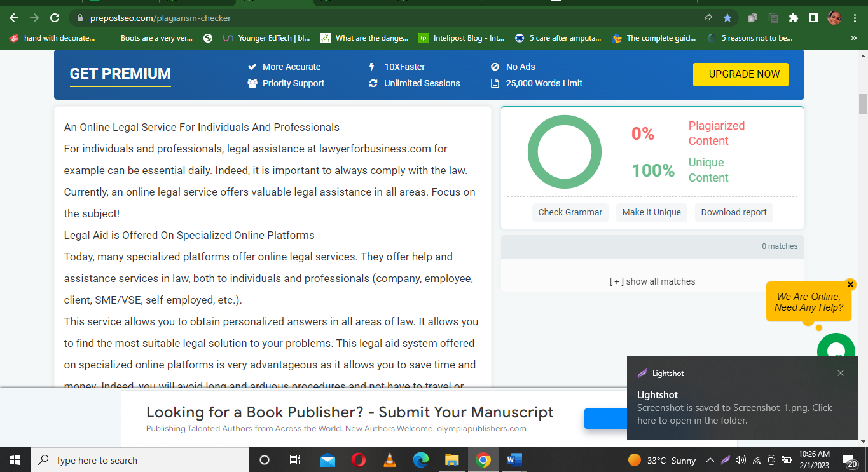Launch Opera browser from the taskbar
This screenshot has width=868, height=472.
tap(359, 460)
